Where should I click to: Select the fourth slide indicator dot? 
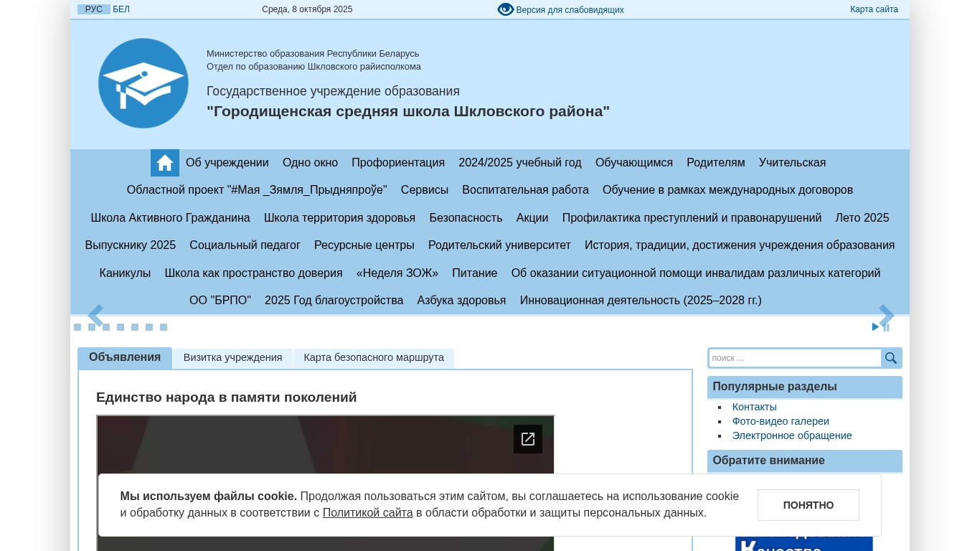click(121, 327)
